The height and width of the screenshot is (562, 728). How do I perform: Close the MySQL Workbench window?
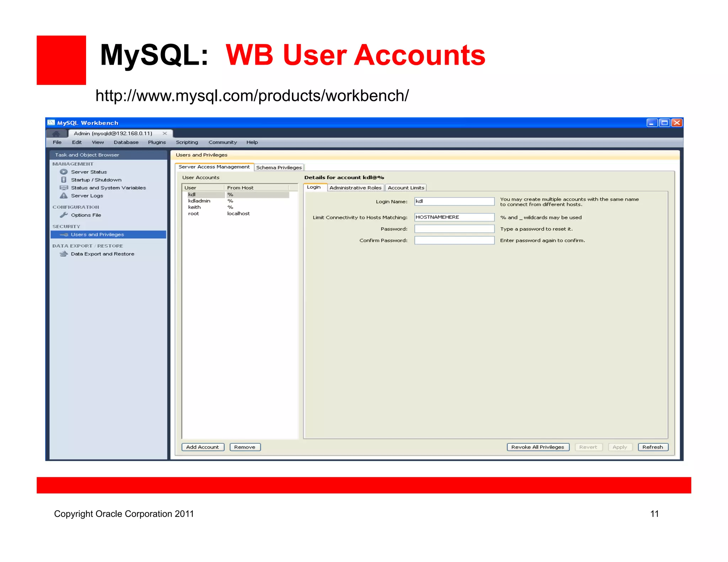(x=677, y=123)
